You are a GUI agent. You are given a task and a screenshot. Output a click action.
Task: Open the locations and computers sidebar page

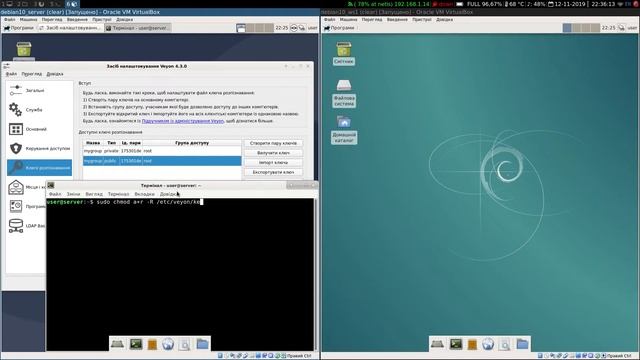[x=26, y=187]
